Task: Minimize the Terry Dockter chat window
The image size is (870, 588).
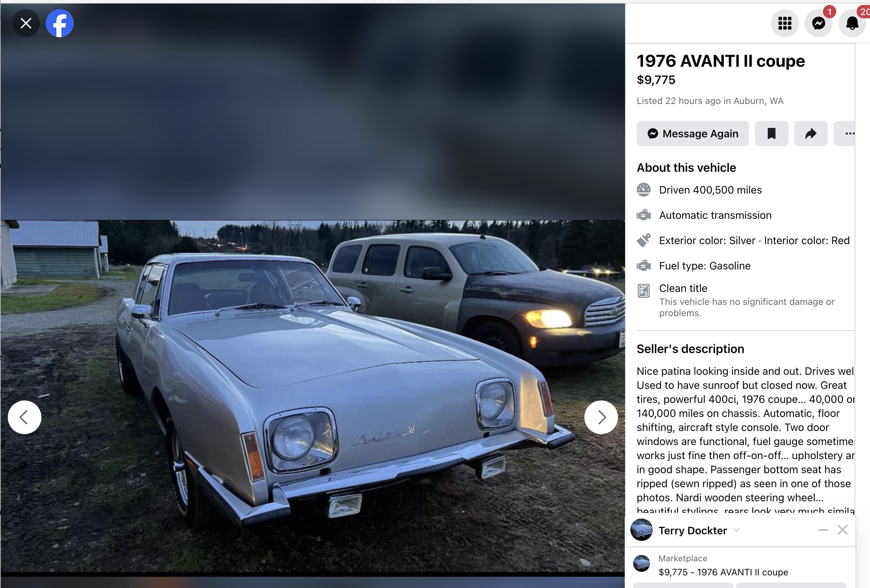Action: [823, 530]
